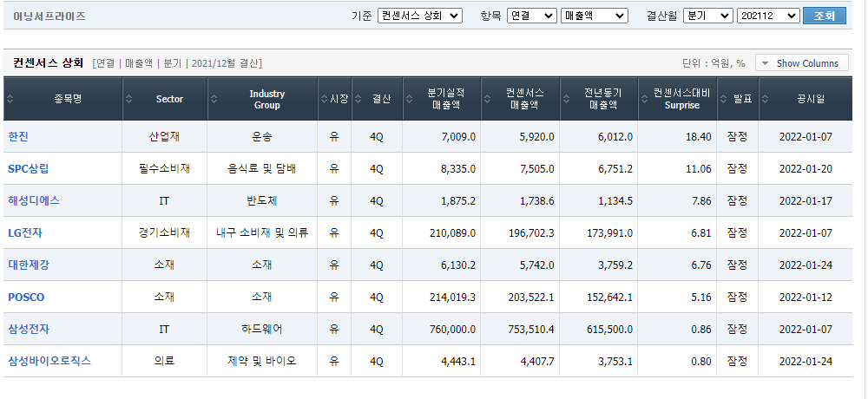Sort table by 종목명 column arrows
868x399 pixels.
pyautogui.click(x=10, y=99)
